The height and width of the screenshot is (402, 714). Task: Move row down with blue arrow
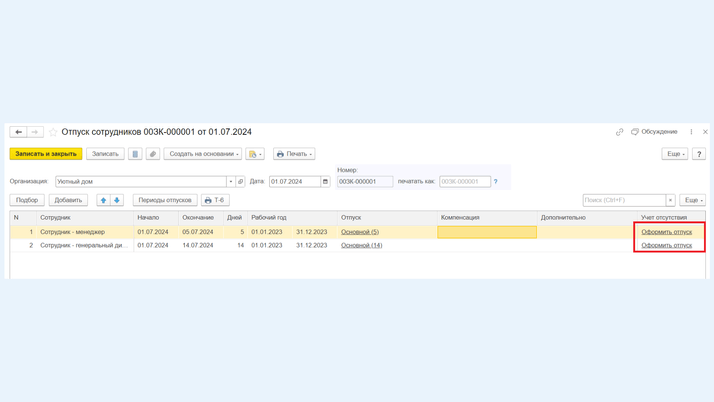pos(117,200)
